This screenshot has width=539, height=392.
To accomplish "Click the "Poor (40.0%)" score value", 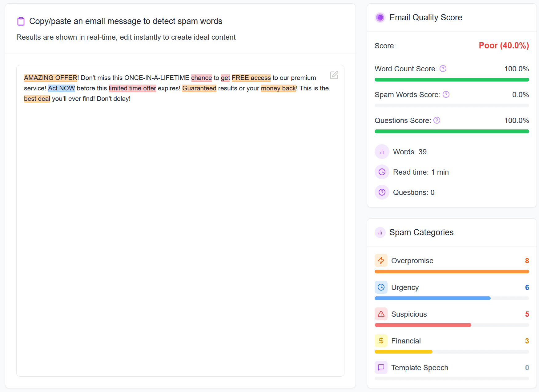I will coord(504,46).
